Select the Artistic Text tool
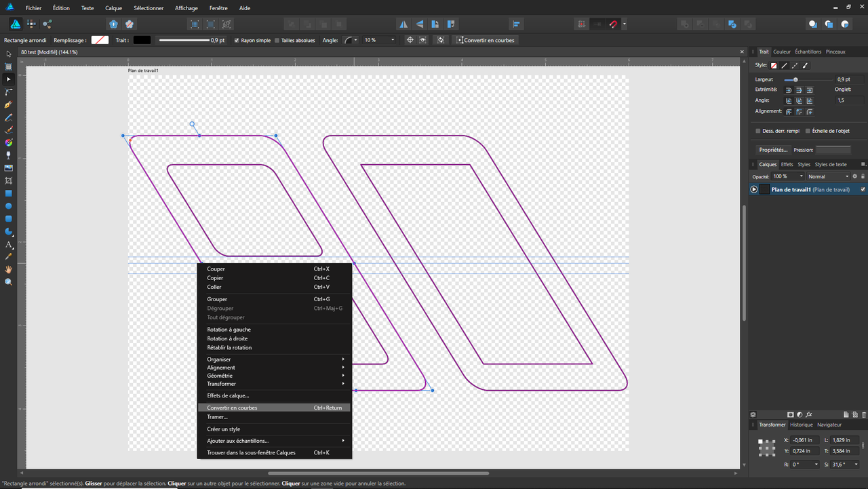 pos(9,244)
